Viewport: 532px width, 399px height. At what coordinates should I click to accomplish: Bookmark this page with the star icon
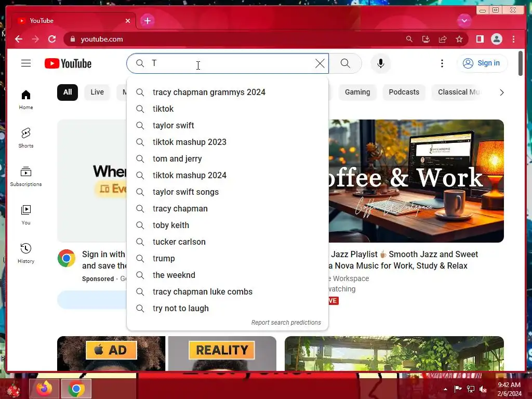(x=459, y=39)
